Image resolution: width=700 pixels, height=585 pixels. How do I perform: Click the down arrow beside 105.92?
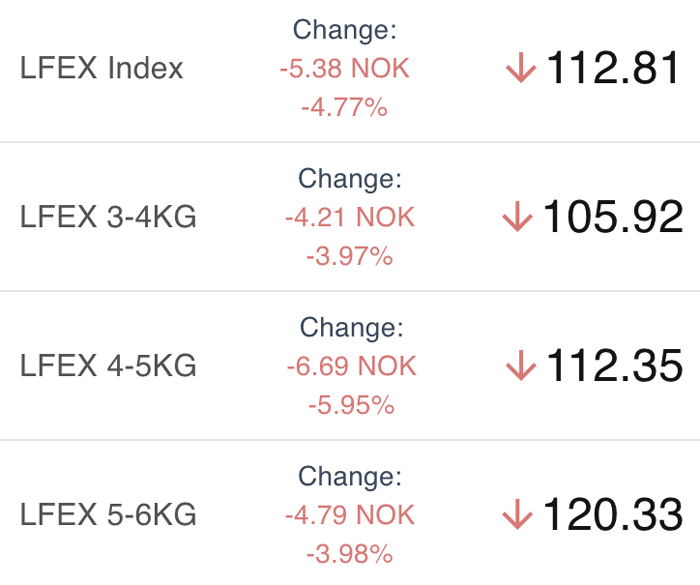click(517, 217)
